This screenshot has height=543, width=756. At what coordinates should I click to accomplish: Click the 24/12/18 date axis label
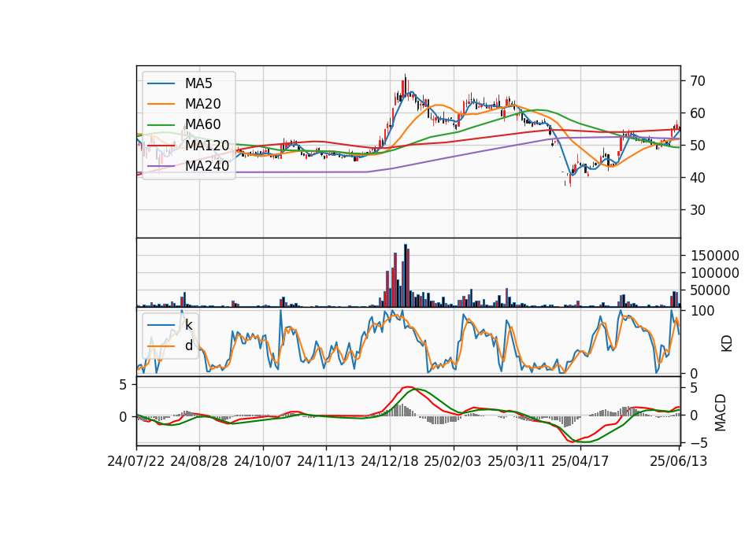(x=390, y=462)
